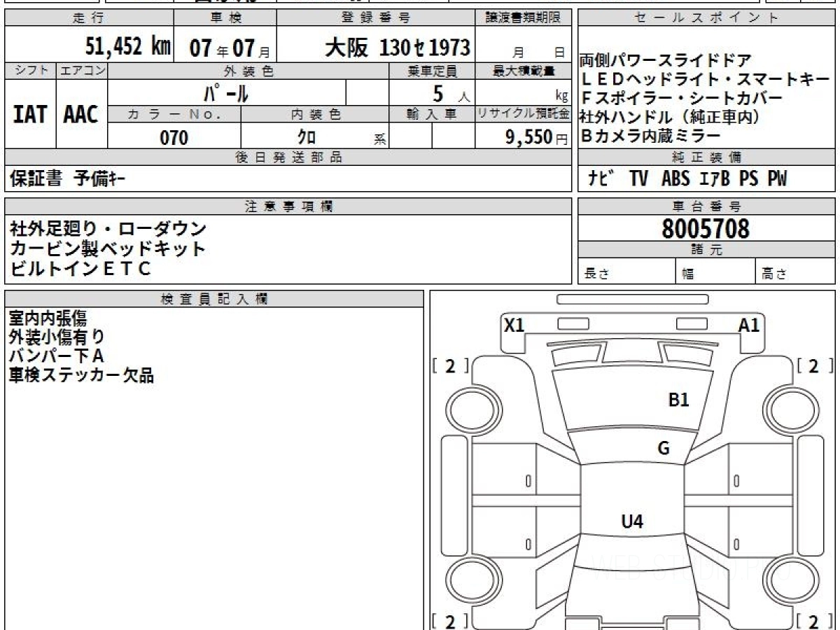Screen dimensions: 840x630
Task: Select the 両側パワースライドドア sales point line
Action: click(666, 60)
